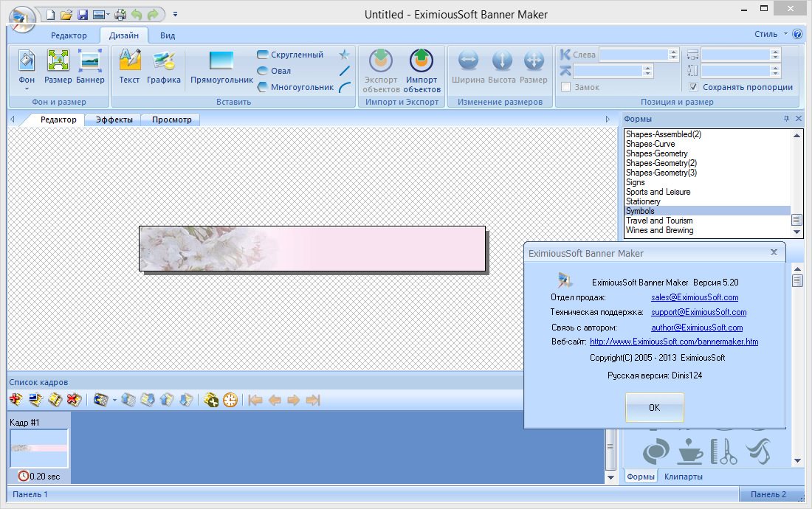Image resolution: width=812 pixels, height=509 pixels.
Task: Redo the last undone action
Action: click(x=153, y=15)
